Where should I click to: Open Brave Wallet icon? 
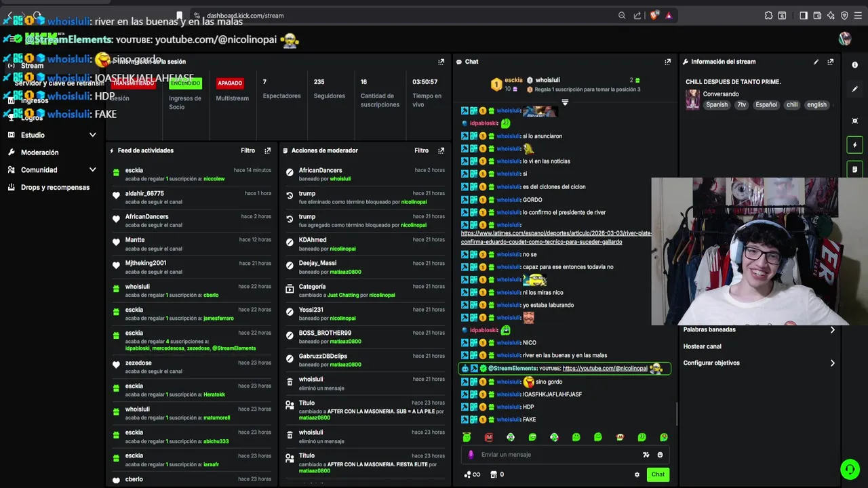(817, 16)
